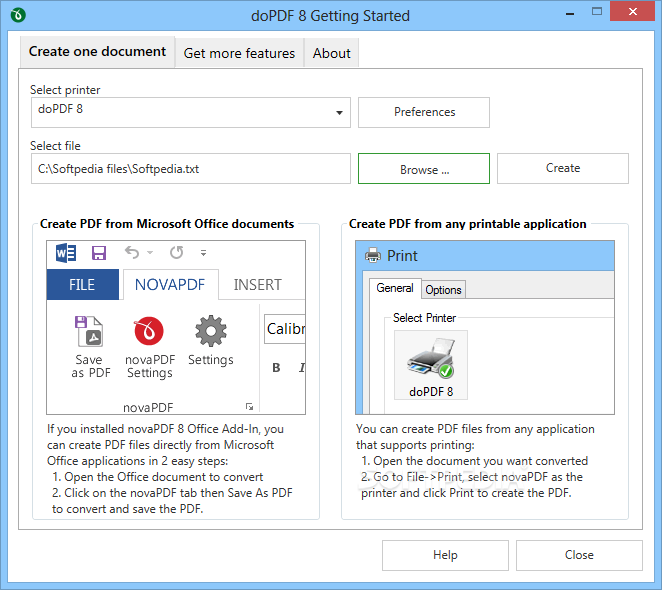Click the Word icon in the Office preview
This screenshot has height=590, width=662.
(x=66, y=253)
